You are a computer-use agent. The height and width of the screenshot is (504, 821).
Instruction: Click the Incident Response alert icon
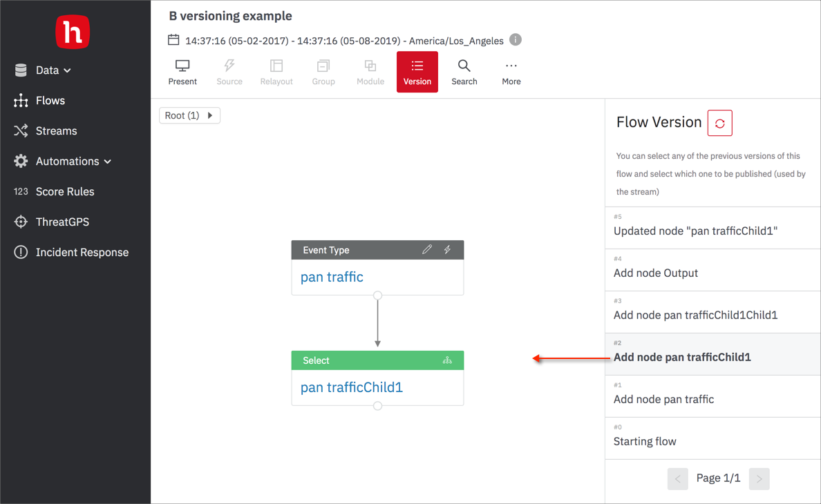click(21, 252)
